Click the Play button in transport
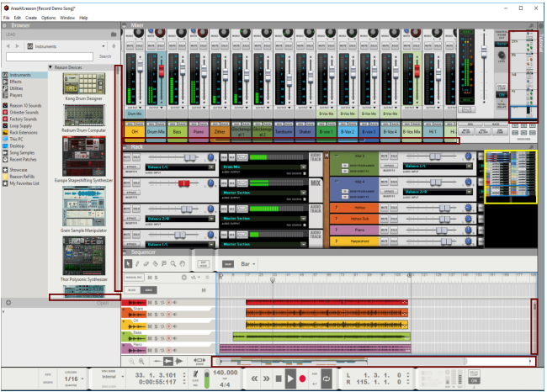 click(290, 379)
